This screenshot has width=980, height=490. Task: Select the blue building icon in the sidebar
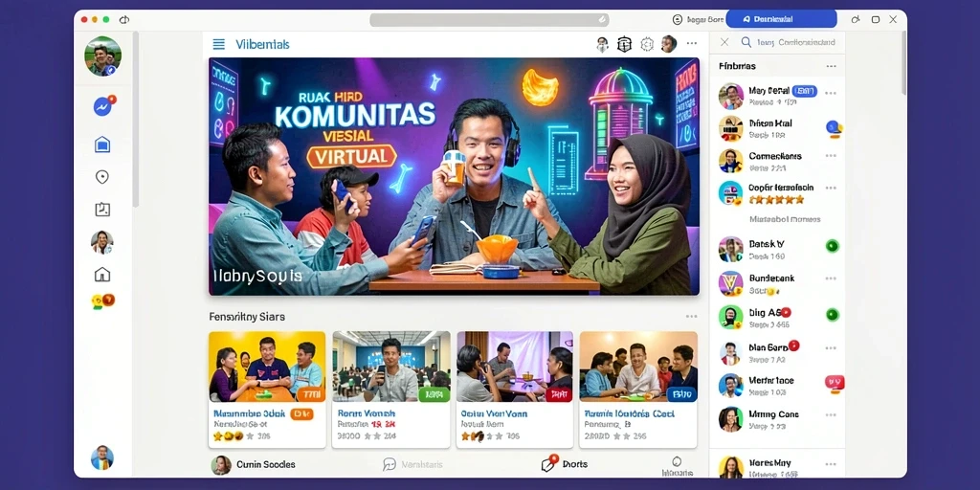[102, 145]
